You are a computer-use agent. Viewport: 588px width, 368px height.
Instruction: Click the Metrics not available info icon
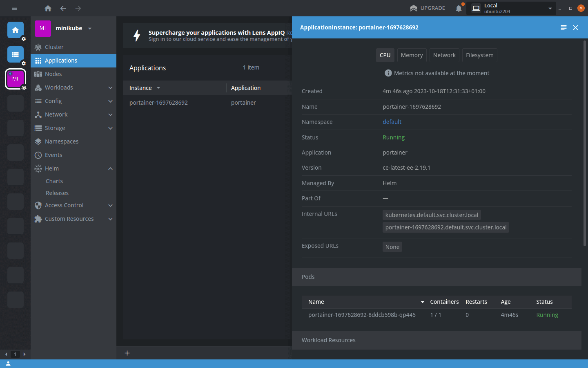coord(388,73)
